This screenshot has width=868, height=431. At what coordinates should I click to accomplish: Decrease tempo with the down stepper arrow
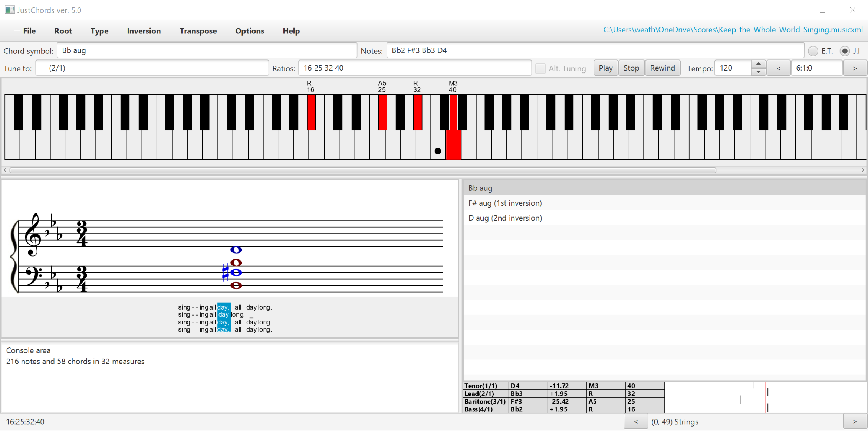(759, 72)
